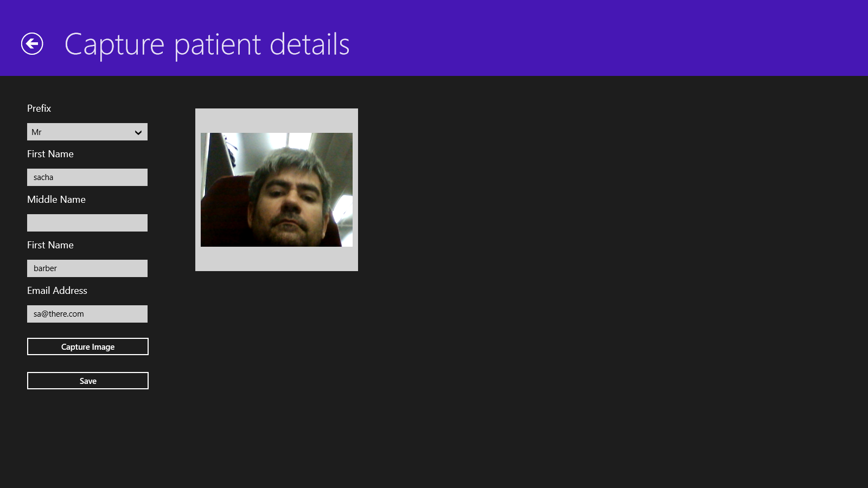Click the Capture patient details page title
Image resolution: width=868 pixels, height=488 pixels.
click(207, 44)
